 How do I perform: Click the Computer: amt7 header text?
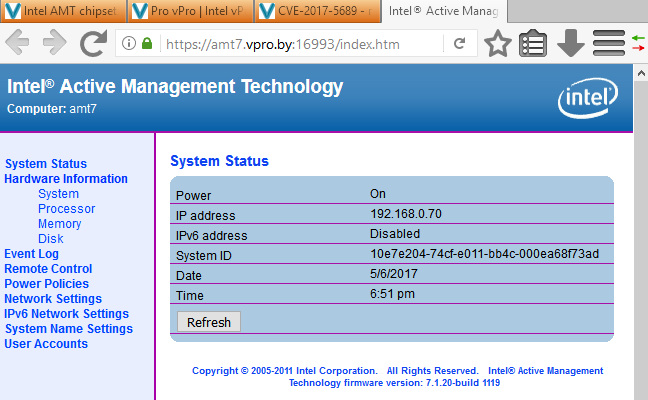coord(52,109)
